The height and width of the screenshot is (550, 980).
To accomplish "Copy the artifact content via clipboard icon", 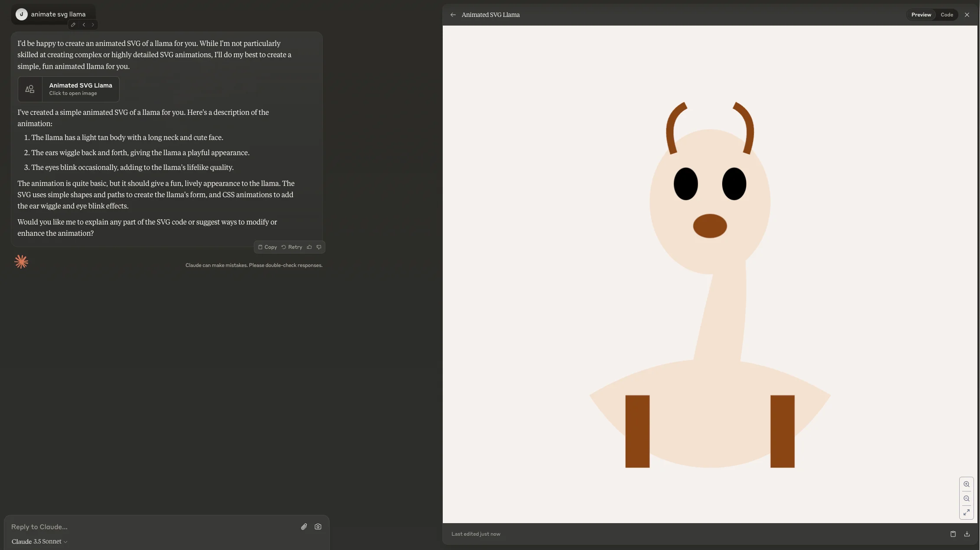I will point(952,534).
